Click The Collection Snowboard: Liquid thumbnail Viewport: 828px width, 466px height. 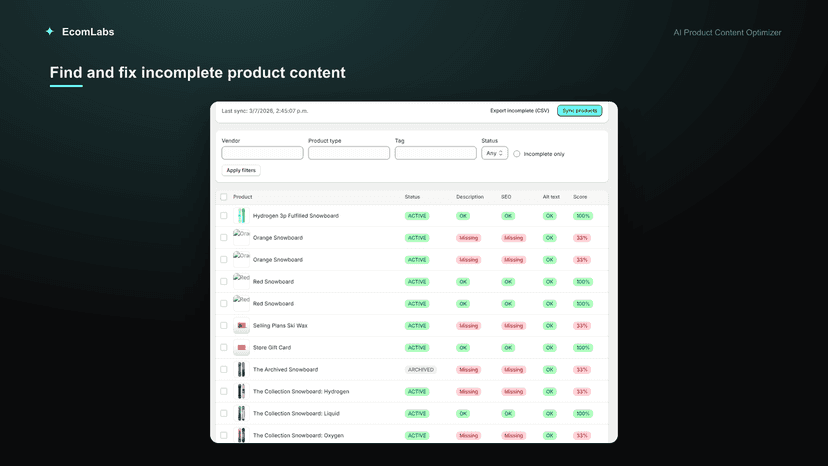tap(241, 413)
